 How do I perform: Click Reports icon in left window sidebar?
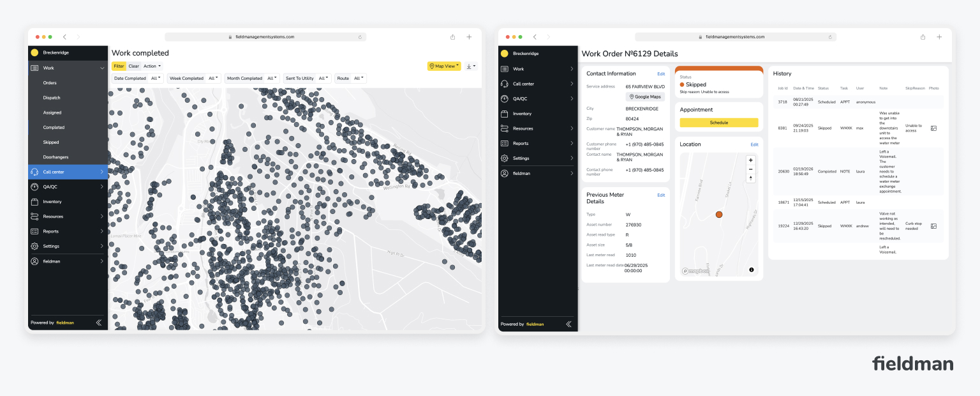(x=34, y=231)
